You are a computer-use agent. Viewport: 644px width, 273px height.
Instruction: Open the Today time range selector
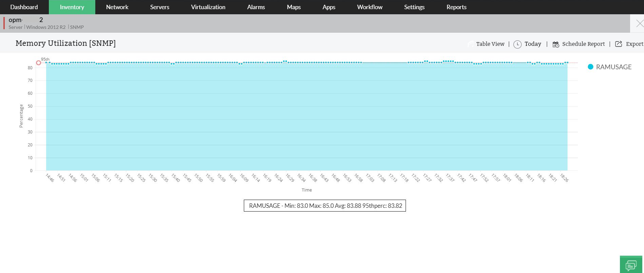pos(532,44)
